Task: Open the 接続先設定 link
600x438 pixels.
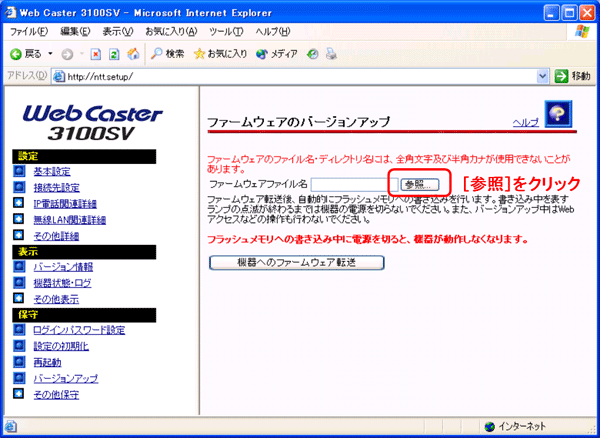Action: [x=57, y=188]
